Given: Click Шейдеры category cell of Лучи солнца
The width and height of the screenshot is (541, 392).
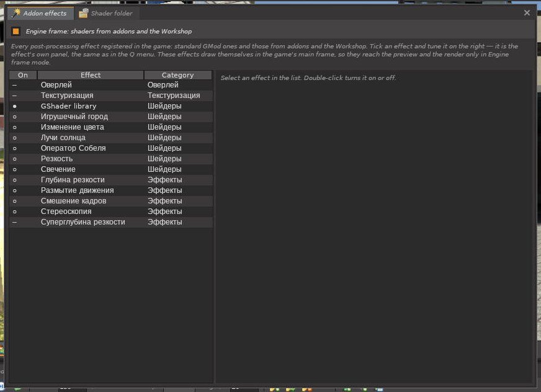Looking at the screenshot, I should click(x=164, y=138).
